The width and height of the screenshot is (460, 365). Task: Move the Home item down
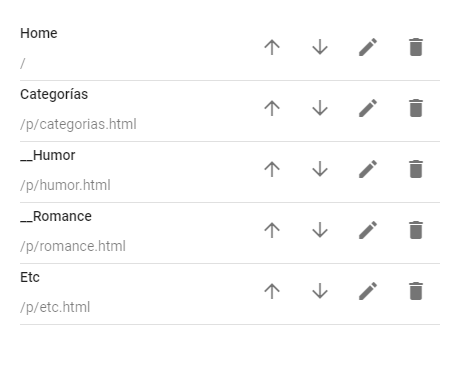320,47
